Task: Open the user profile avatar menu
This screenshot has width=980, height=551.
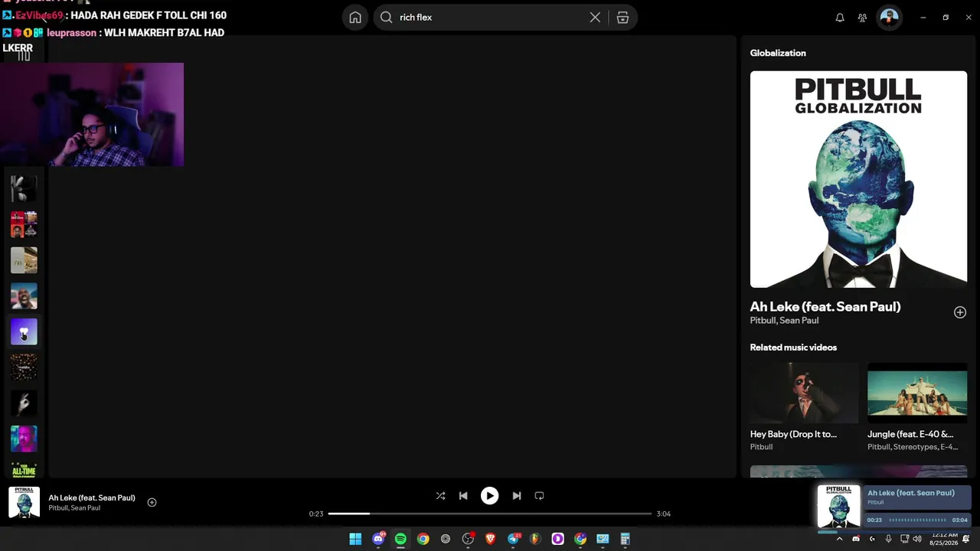Action: click(889, 18)
